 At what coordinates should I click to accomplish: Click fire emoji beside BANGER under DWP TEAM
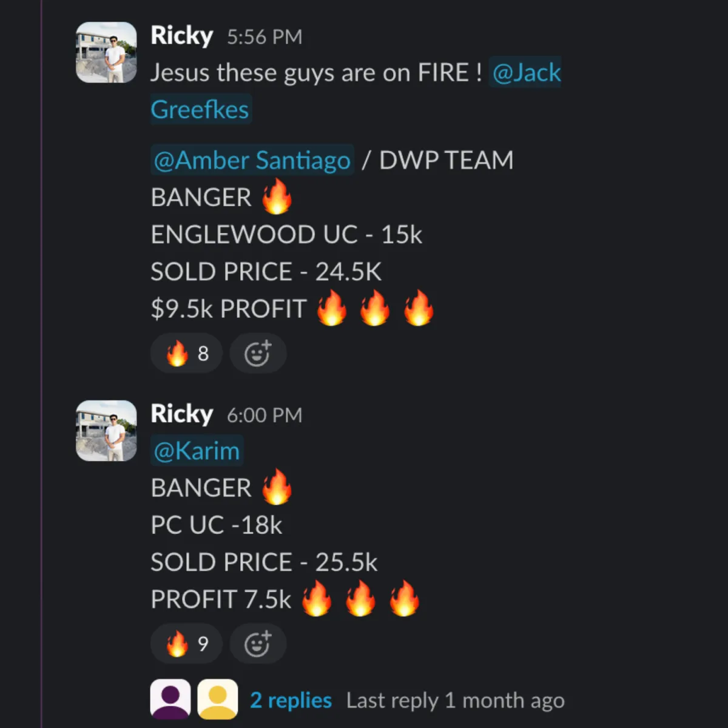pyautogui.click(x=277, y=197)
